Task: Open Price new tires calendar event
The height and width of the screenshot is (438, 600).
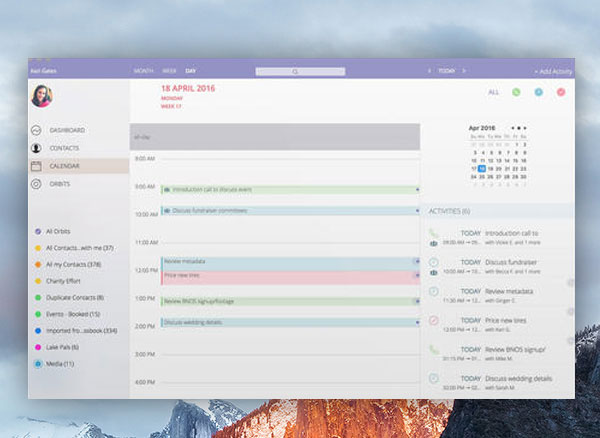Action: [290, 278]
